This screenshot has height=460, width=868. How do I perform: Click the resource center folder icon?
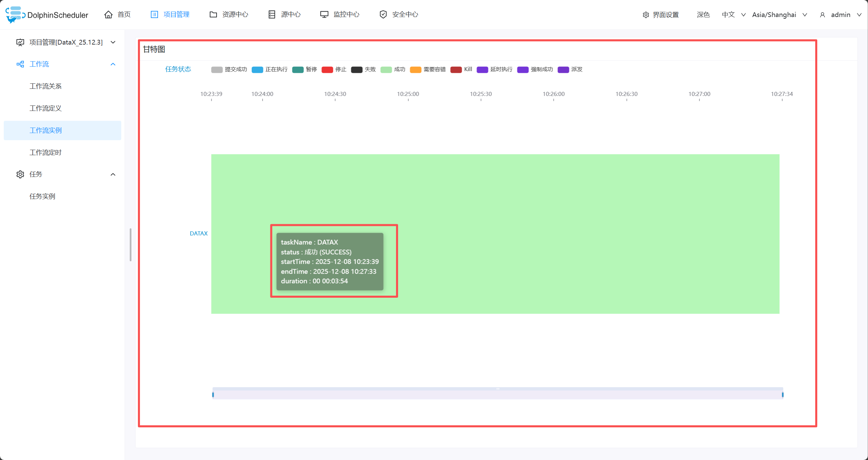point(213,14)
